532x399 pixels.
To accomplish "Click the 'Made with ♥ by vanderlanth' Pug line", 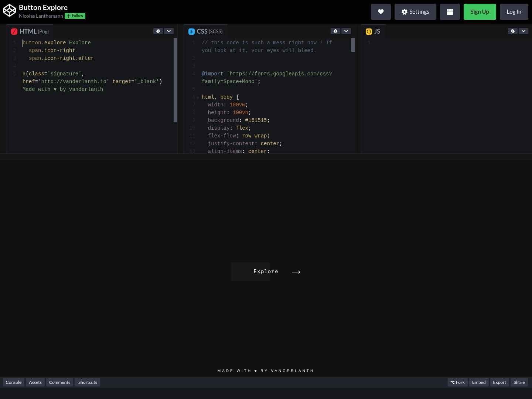I will click(x=63, y=89).
